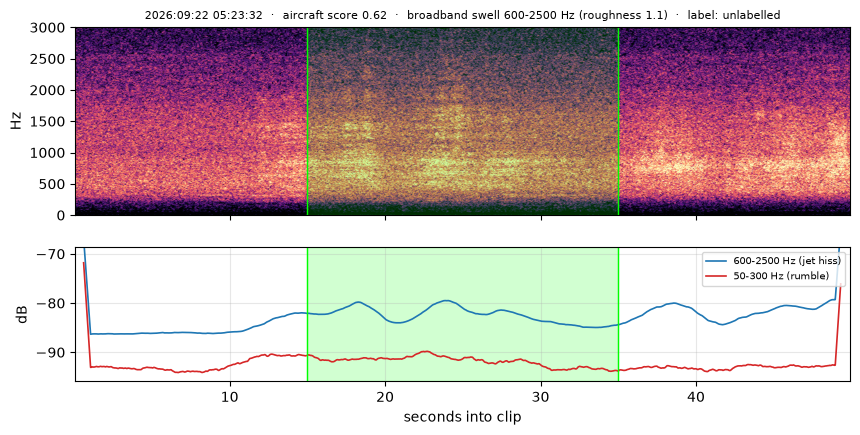This screenshot has width=860, height=435.
Task: Click the red rumble curve peak near 23 seconds
Action: point(426,351)
